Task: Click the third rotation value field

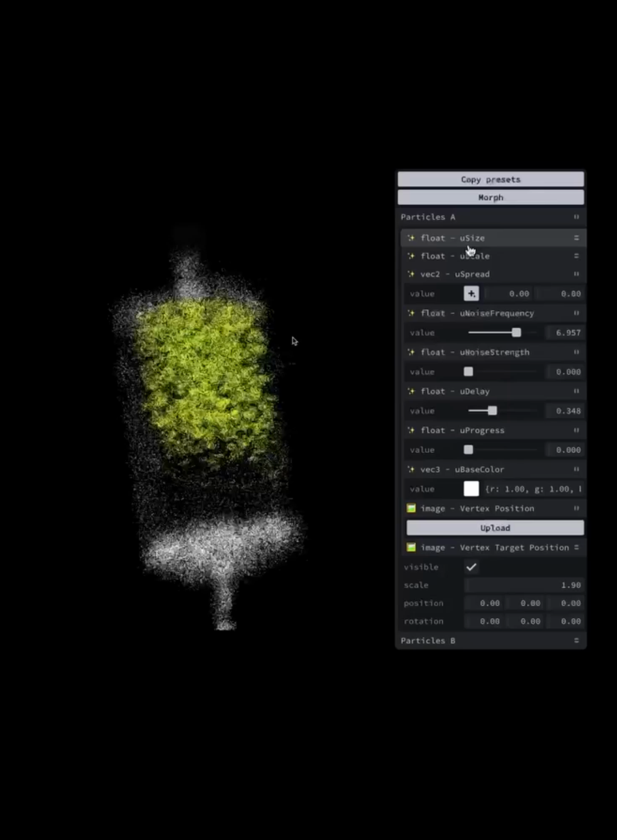Action: (x=565, y=621)
